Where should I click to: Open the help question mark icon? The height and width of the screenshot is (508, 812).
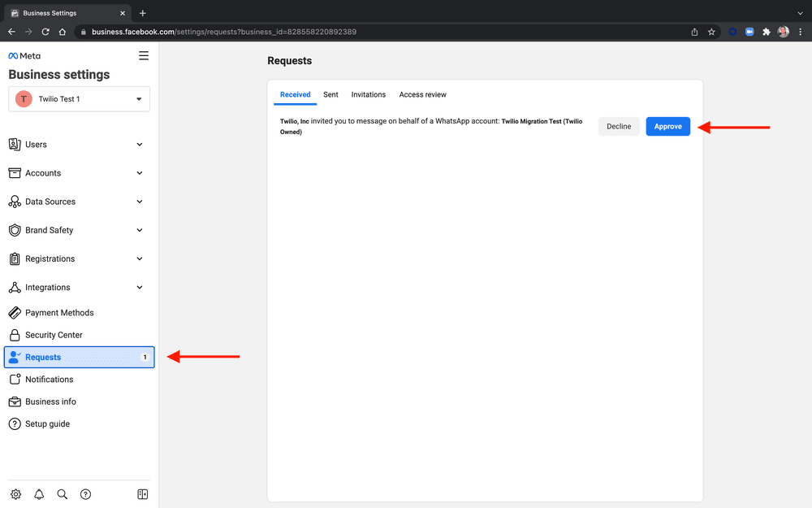click(x=86, y=494)
